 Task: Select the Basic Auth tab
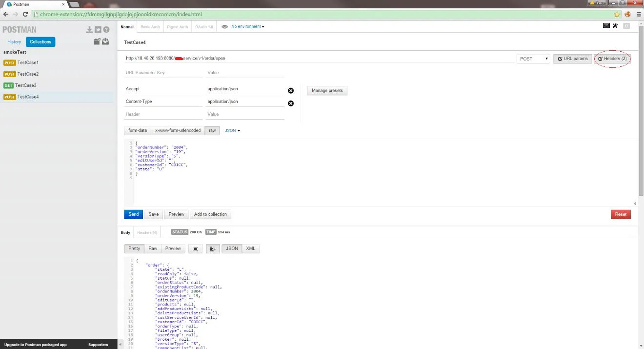pyautogui.click(x=149, y=27)
